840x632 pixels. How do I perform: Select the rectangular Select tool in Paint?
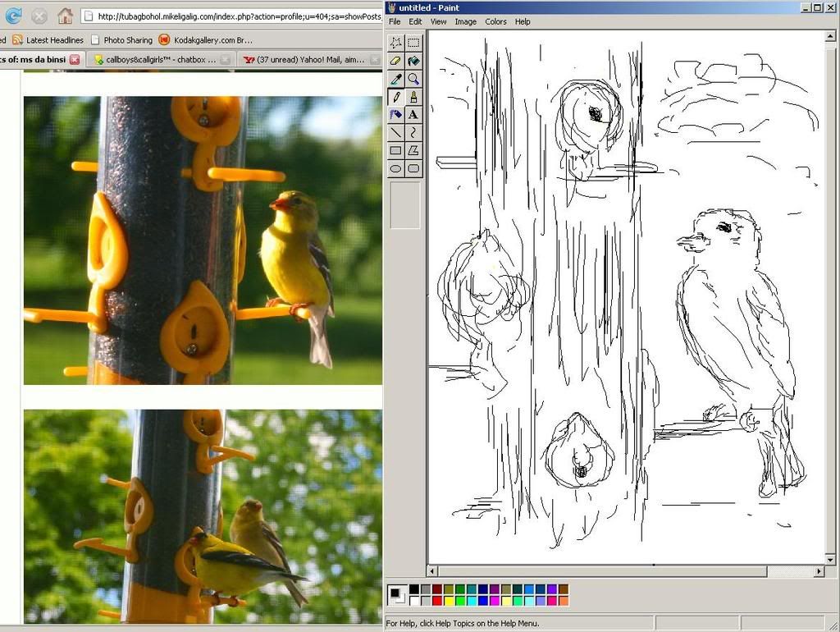pos(413,43)
